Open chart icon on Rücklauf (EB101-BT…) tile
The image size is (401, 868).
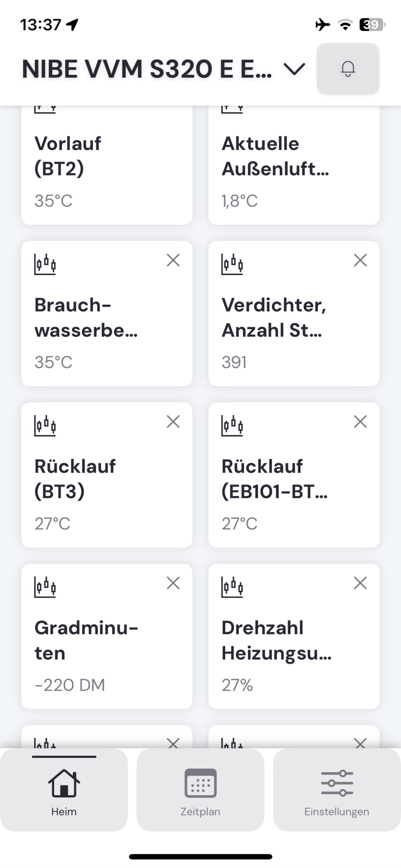232,426
